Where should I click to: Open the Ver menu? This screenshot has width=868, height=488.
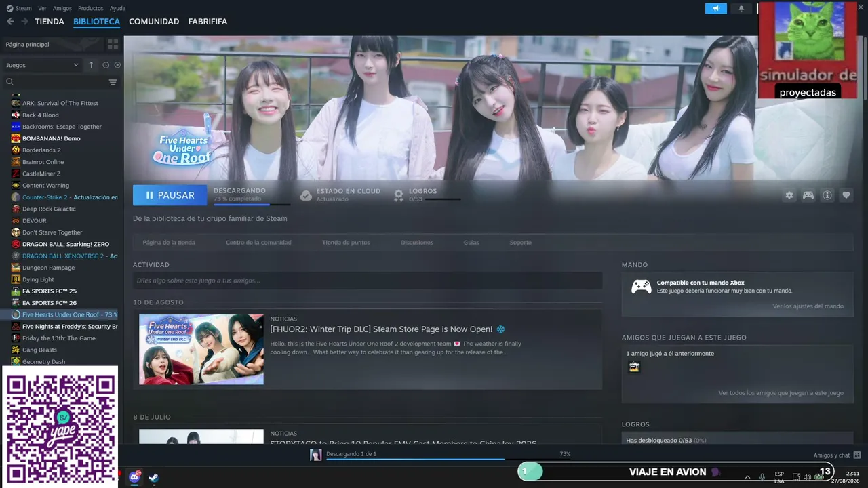42,8
